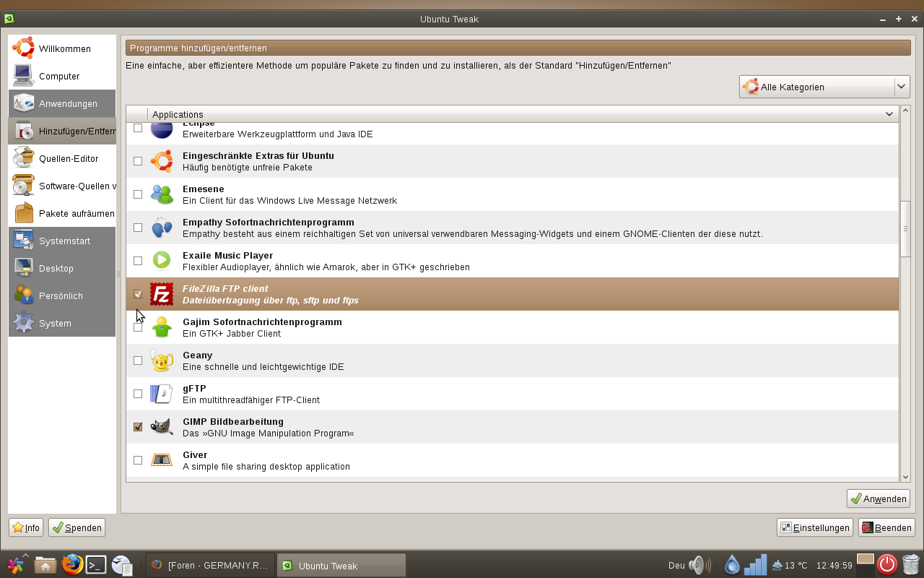The height and width of the screenshot is (578, 924).
Task: Click the scrollbar down arrow
Action: 905,477
